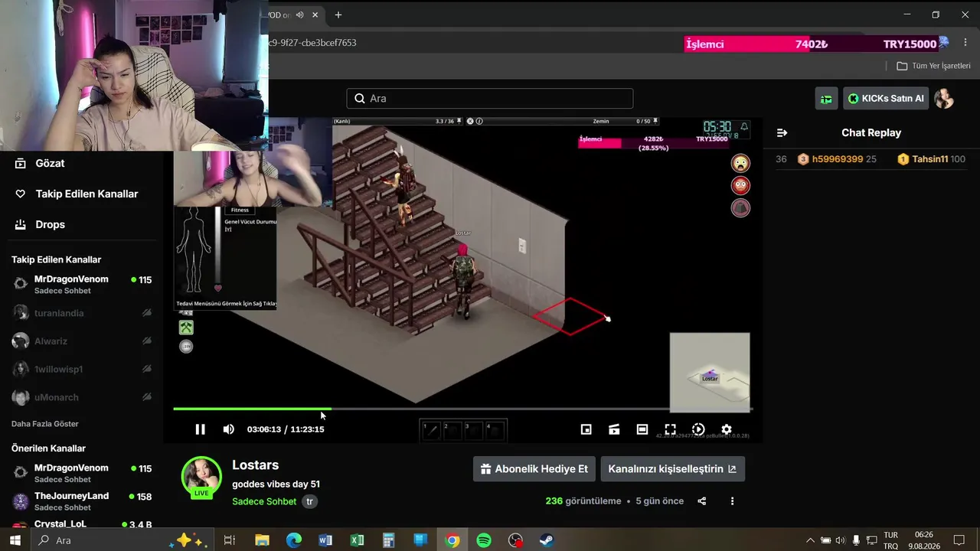Click the Kick search field
This screenshot has height=551, width=980.
click(x=490, y=99)
